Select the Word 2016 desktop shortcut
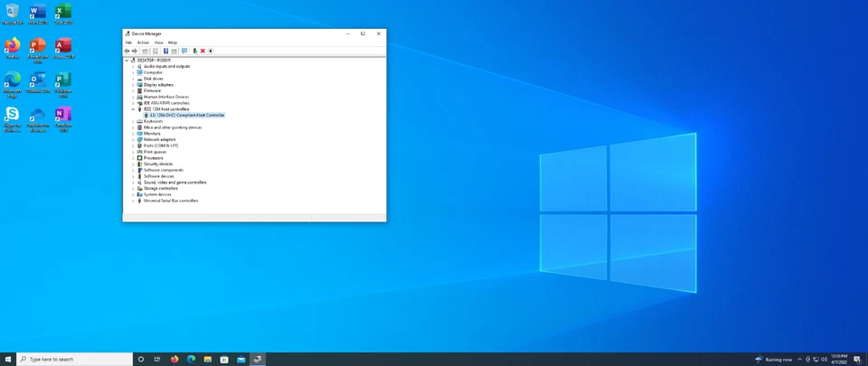 pos(38,14)
